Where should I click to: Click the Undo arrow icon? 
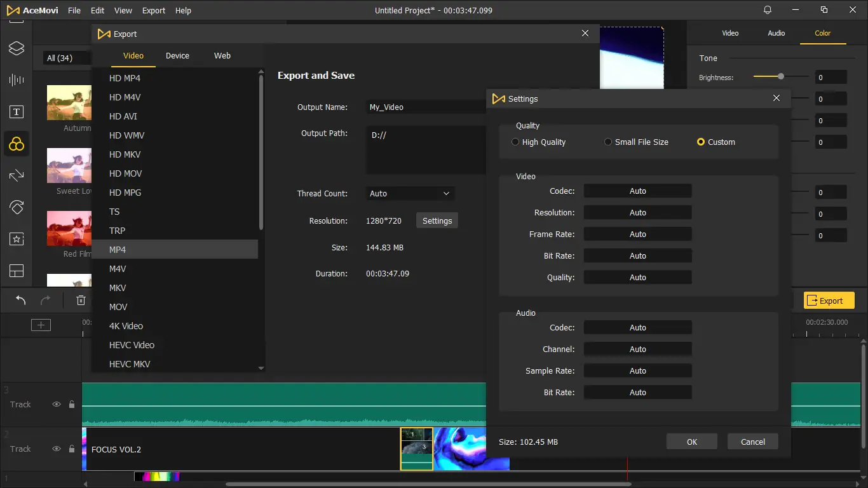pyautogui.click(x=21, y=301)
